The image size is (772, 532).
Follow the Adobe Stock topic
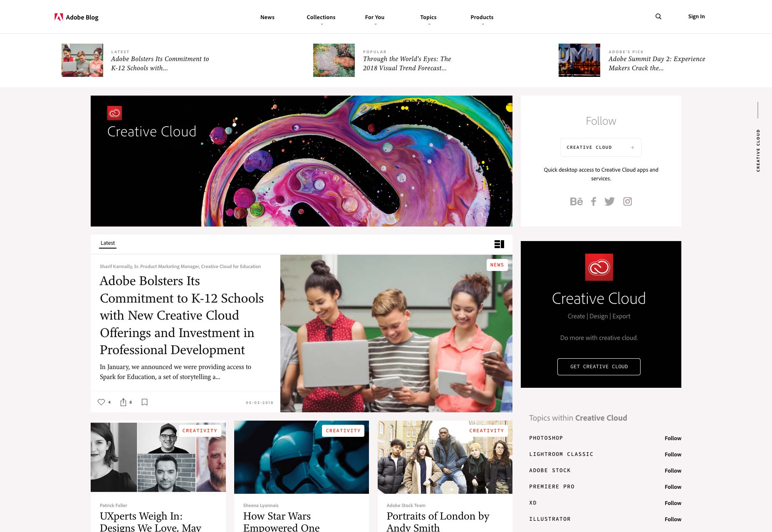tap(673, 471)
